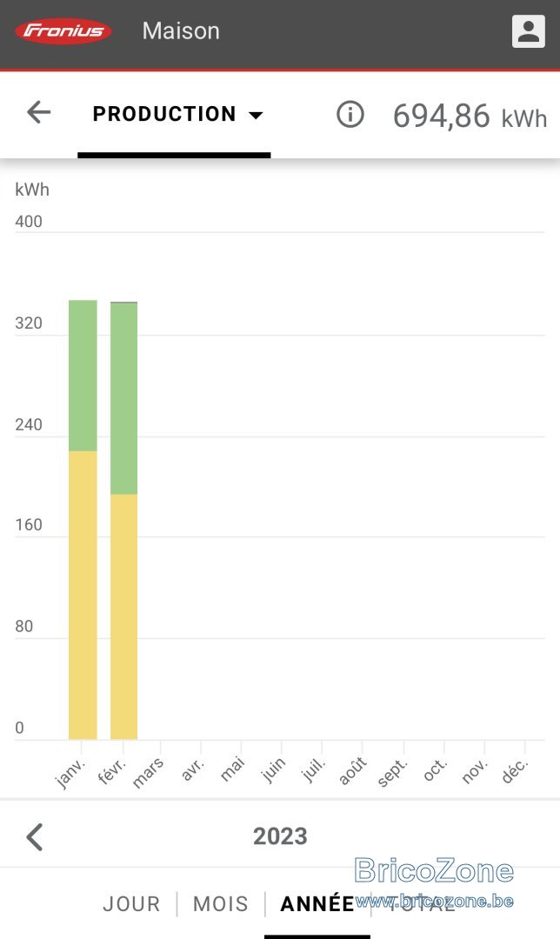Go back using the top-left arrow
Image resolution: width=560 pixels, height=939 pixels.
point(39,112)
